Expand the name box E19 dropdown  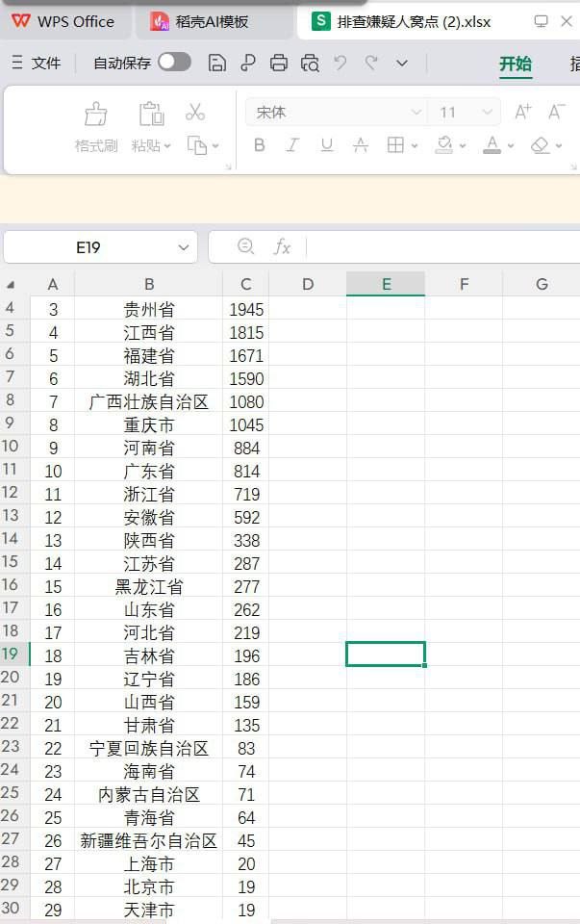(x=183, y=247)
